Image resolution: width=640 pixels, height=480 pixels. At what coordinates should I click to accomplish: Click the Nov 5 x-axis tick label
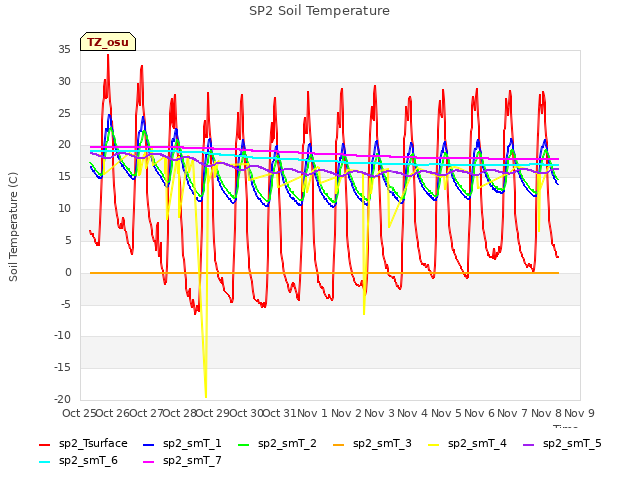(446, 413)
